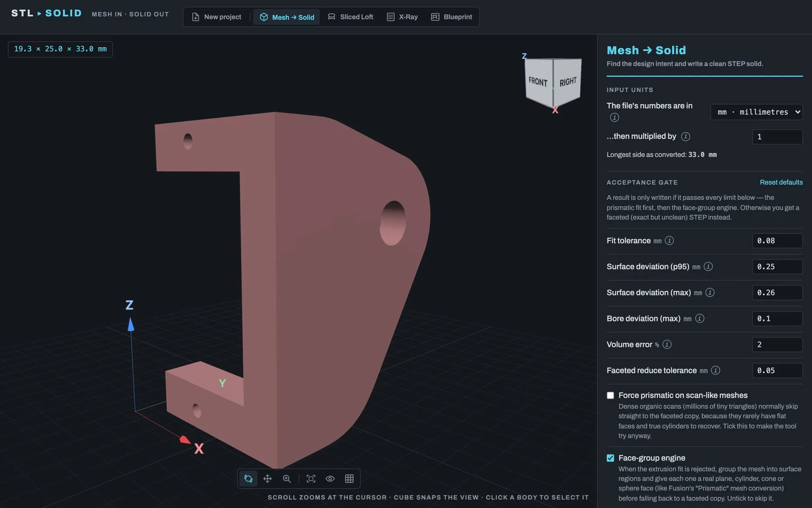This screenshot has height=508, width=812.
Task: Click the fit-to-view frame icon
Action: (x=311, y=479)
